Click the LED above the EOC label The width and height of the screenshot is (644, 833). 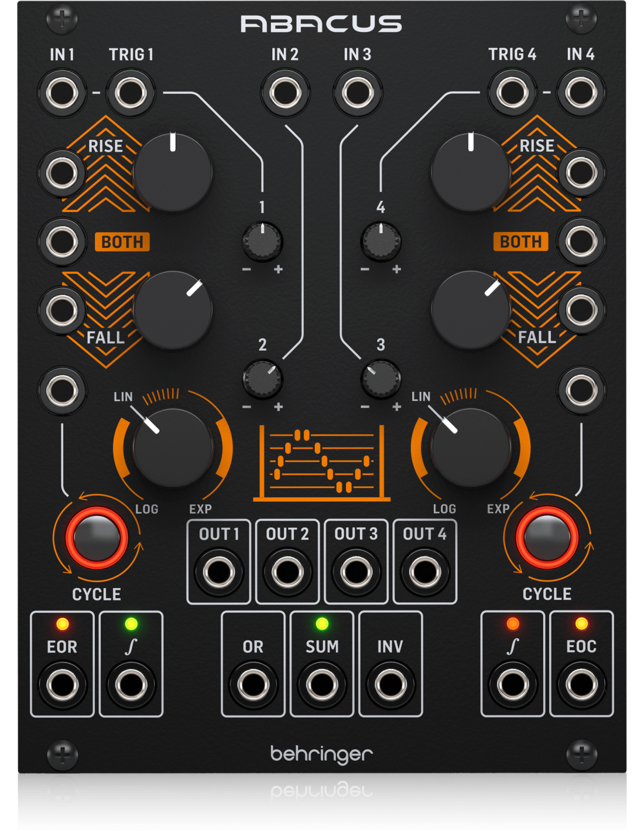[x=581, y=624]
